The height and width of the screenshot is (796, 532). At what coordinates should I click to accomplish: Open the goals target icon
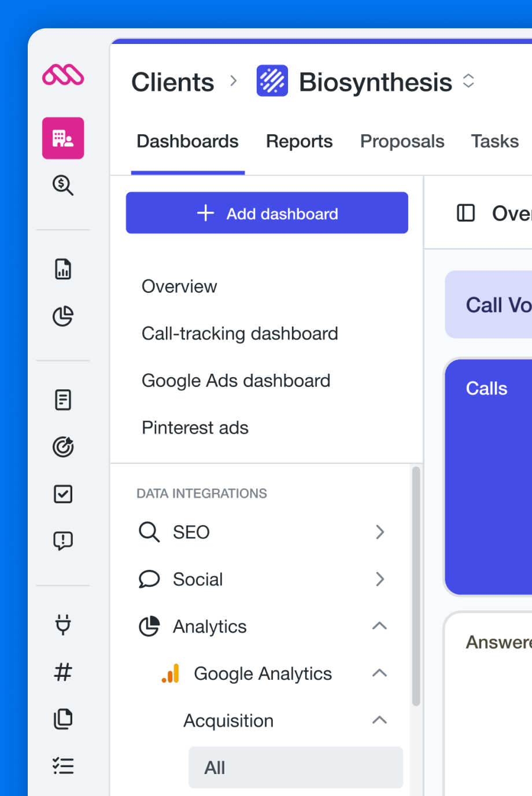point(63,447)
